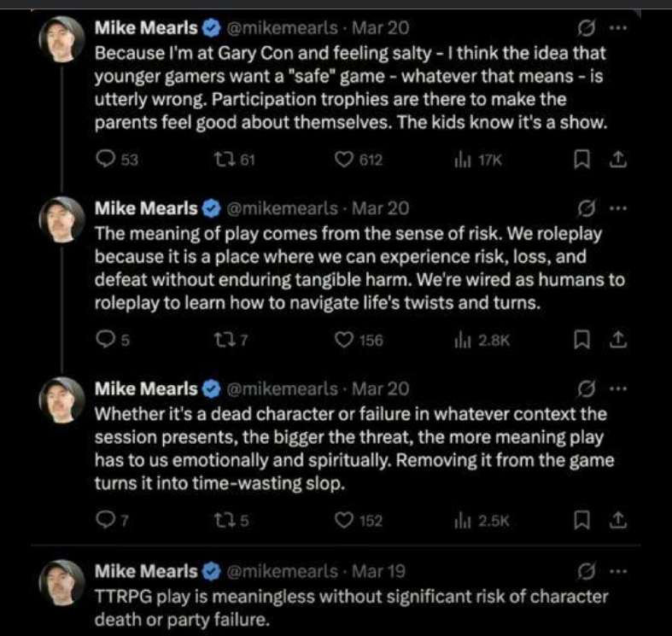Open the 'TTRPG play is meaningless' tweet text
Screen dimensions: 672x636
351,608
